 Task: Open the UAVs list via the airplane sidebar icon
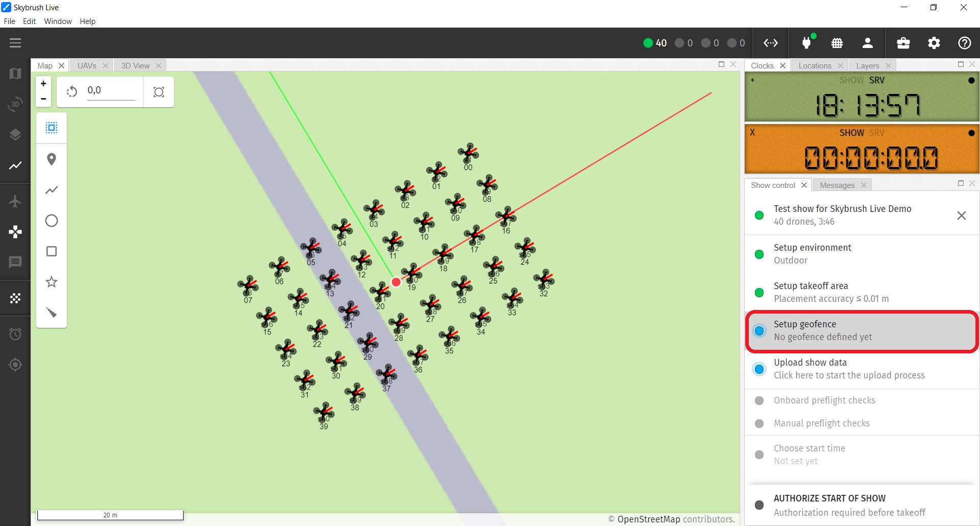coord(15,201)
